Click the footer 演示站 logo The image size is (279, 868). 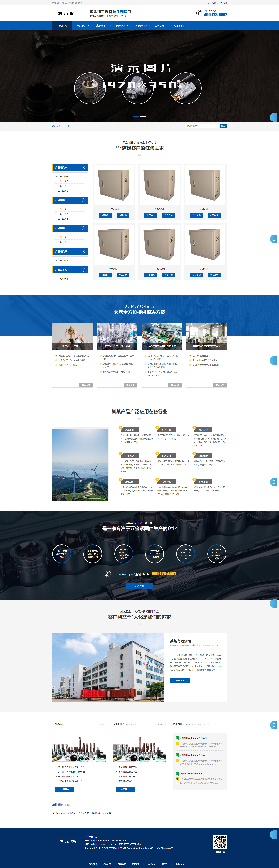67,842
